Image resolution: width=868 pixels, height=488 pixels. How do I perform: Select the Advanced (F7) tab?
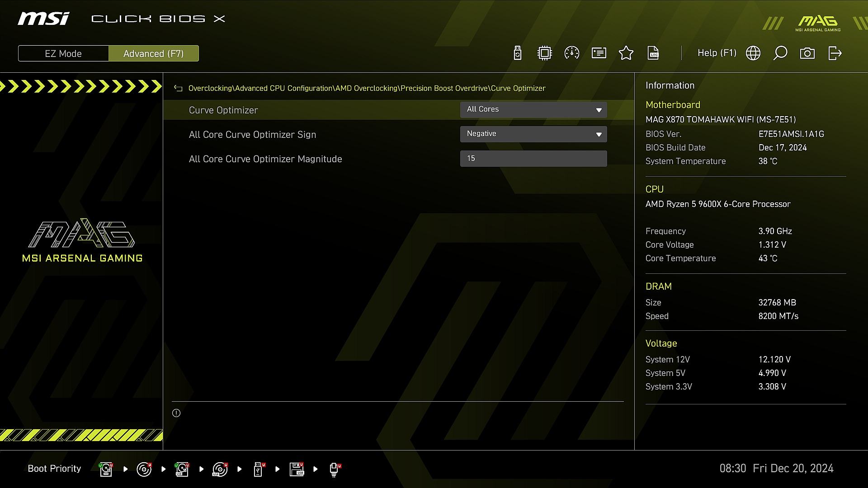coord(154,53)
